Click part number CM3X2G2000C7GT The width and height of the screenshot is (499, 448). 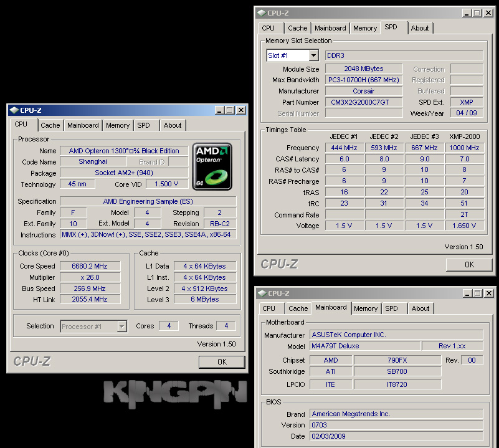364,102
